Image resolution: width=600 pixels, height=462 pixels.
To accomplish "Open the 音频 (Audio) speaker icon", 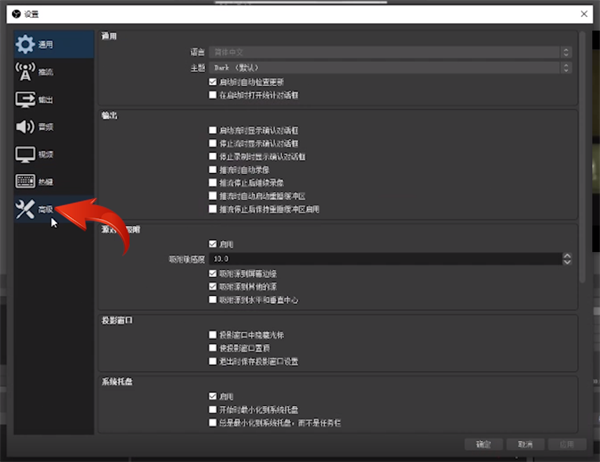I will (25, 127).
